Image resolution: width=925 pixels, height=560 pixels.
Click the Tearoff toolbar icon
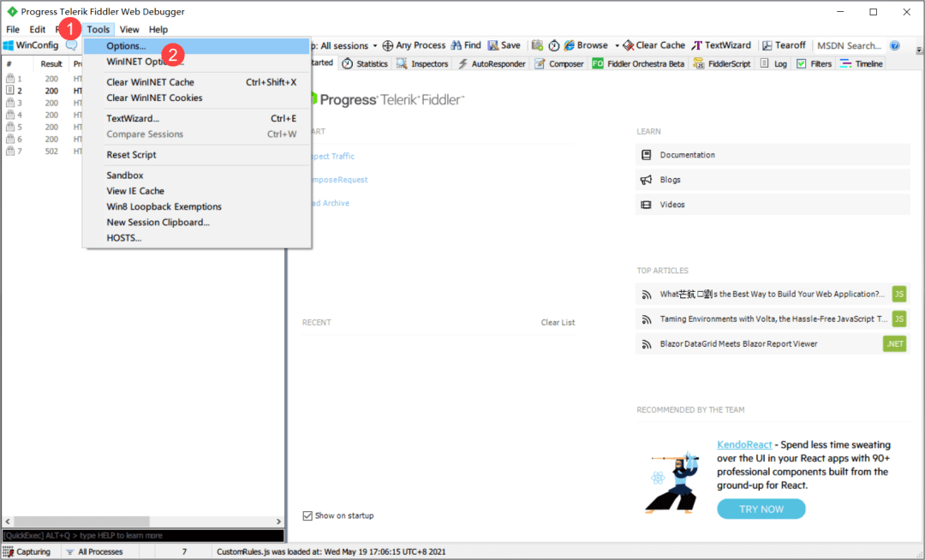pyautogui.click(x=767, y=45)
